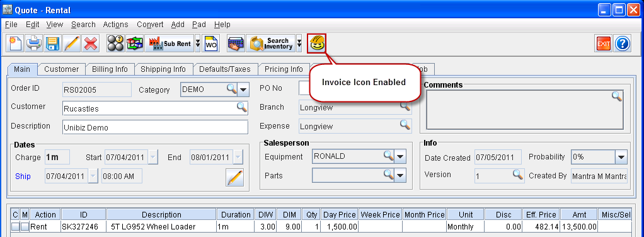
Task: Expand the Search Inventory dropdown arrow
Action: coord(299,43)
